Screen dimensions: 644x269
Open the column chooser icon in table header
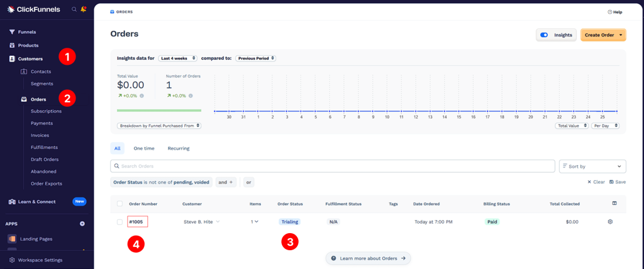coord(614,203)
